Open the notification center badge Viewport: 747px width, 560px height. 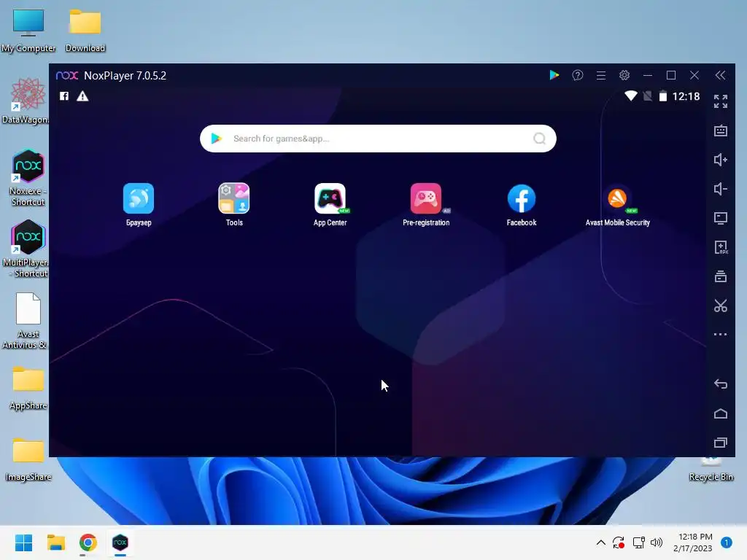pos(726,542)
